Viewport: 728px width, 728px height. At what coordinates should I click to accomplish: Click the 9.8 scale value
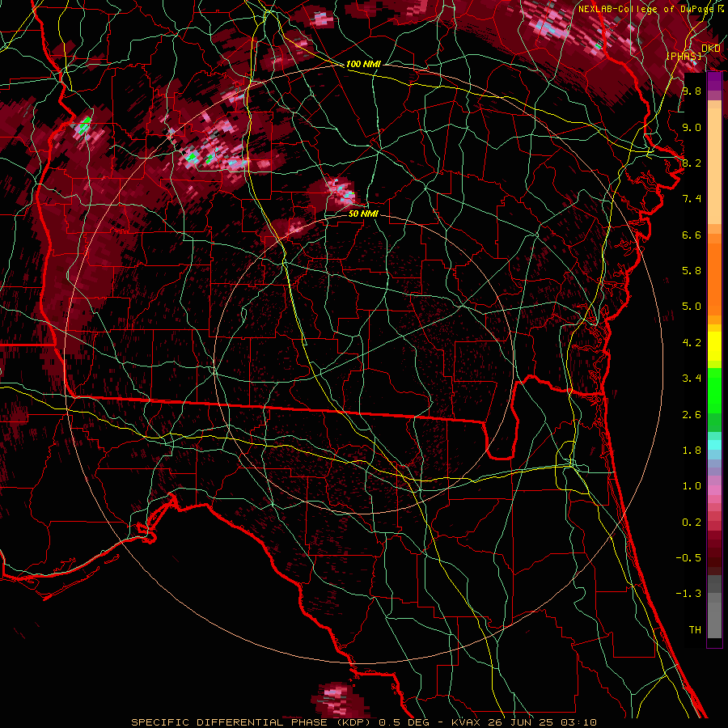(692, 91)
